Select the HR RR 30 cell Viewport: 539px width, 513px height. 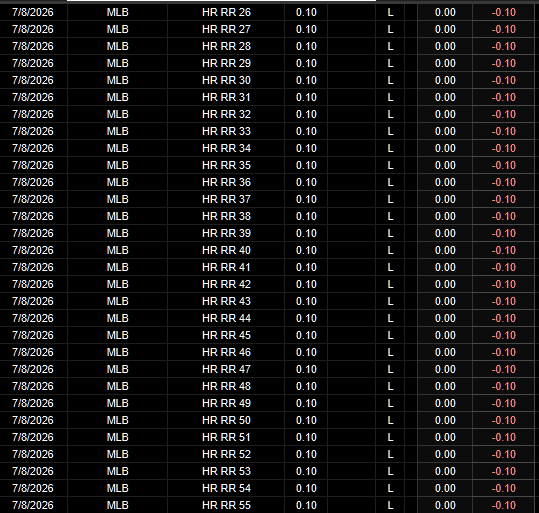click(x=226, y=80)
